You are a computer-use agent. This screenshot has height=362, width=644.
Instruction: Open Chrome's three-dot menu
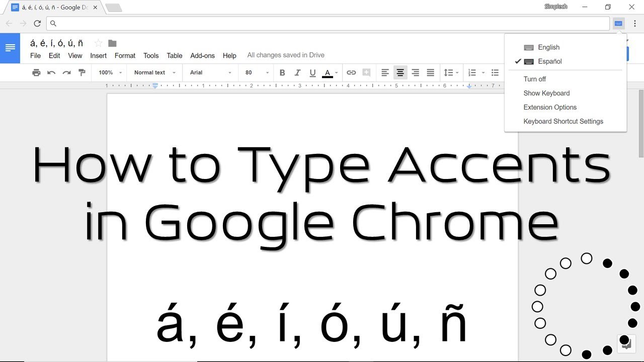[x=635, y=24]
